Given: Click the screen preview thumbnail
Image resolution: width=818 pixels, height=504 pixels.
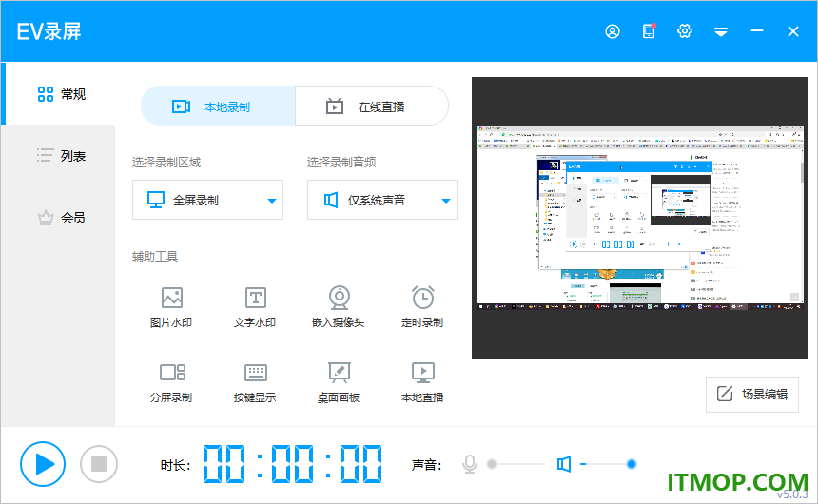Looking at the screenshot, I should tap(640, 218).
